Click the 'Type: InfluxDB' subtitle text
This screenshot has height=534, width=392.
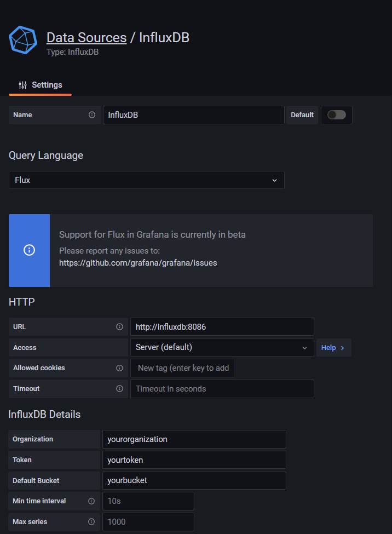point(73,52)
